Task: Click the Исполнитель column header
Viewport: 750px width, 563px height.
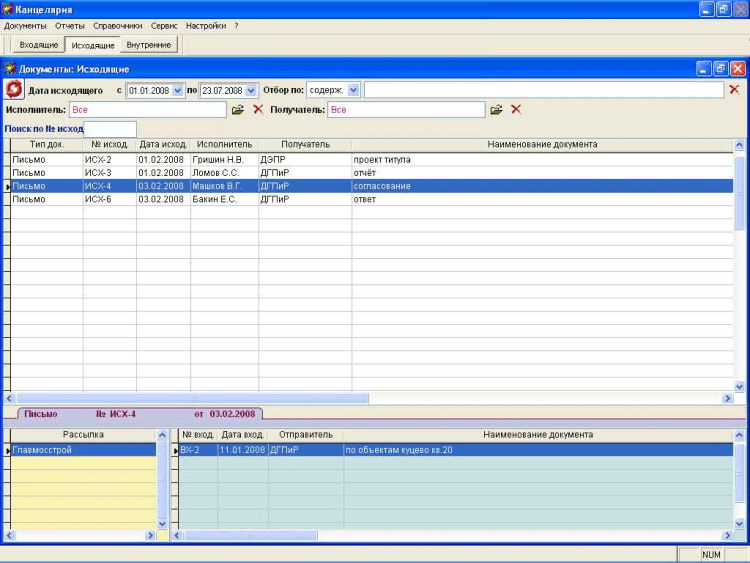Action: pos(224,144)
